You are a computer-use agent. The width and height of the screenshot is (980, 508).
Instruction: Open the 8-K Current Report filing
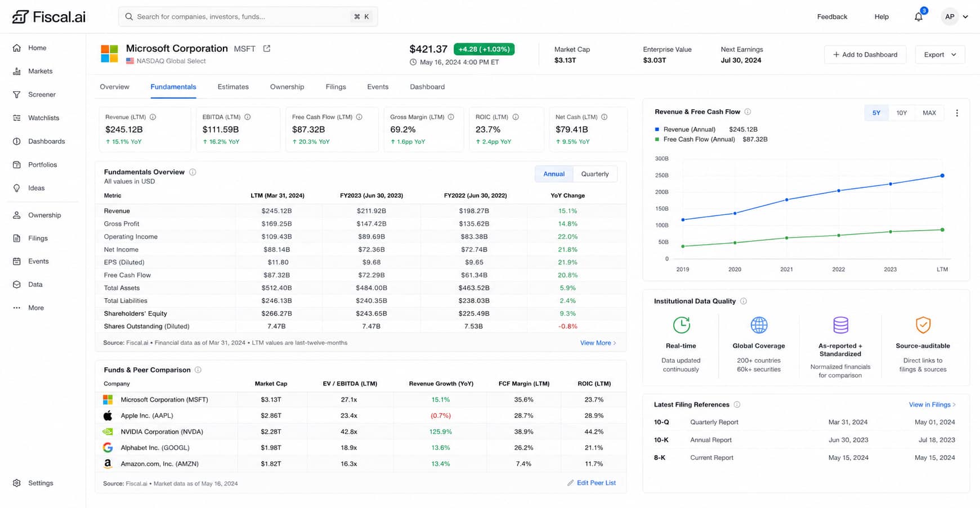(x=804, y=457)
